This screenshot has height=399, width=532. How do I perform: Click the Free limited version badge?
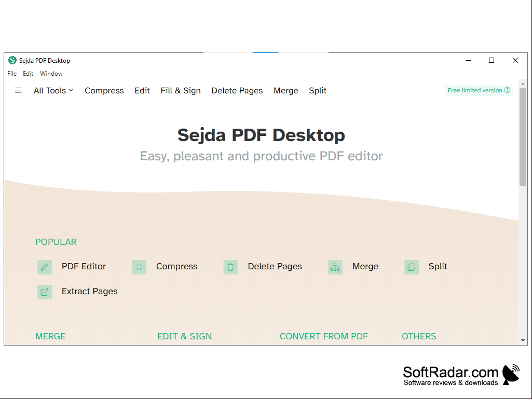479,90
